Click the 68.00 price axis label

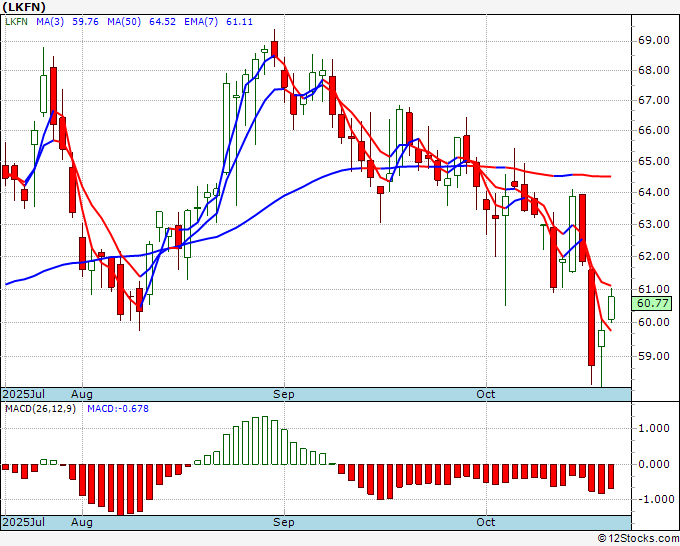(654, 70)
